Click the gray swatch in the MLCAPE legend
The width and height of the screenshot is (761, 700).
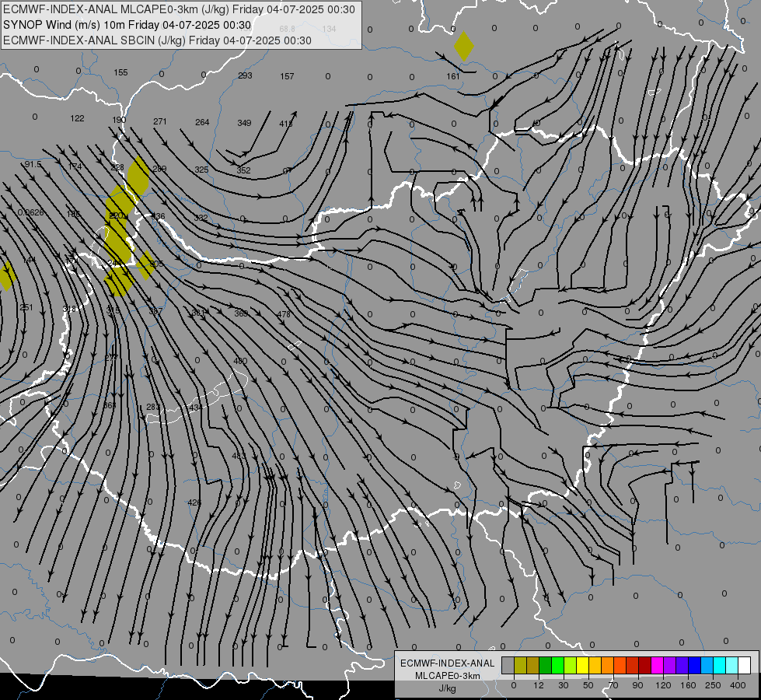coord(508,665)
